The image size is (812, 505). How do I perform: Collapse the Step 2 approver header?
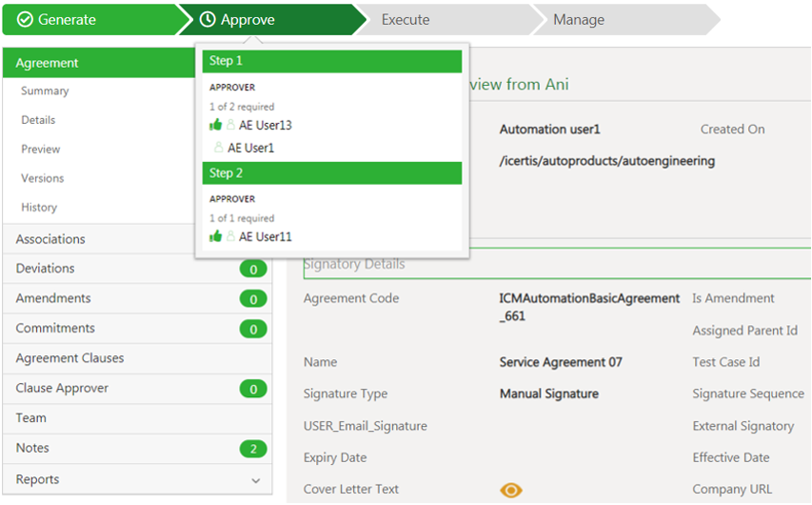tap(331, 172)
